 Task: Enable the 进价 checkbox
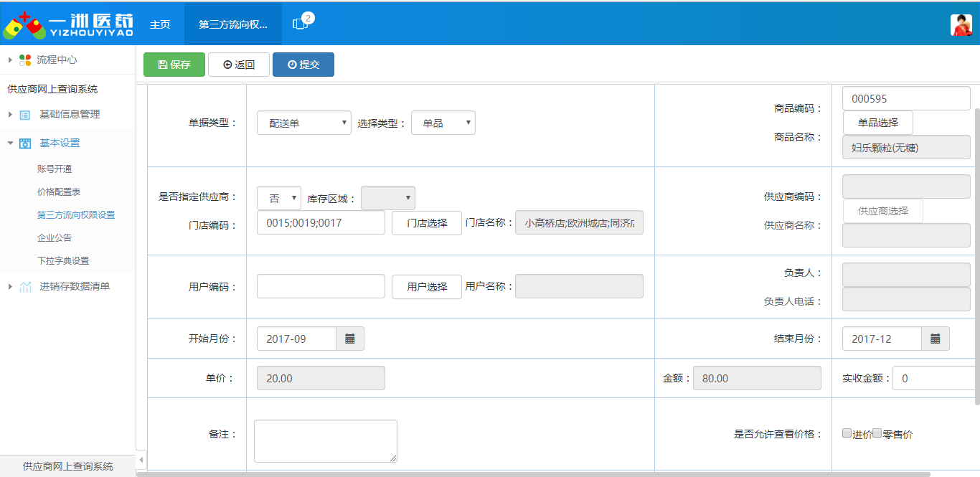tap(847, 433)
